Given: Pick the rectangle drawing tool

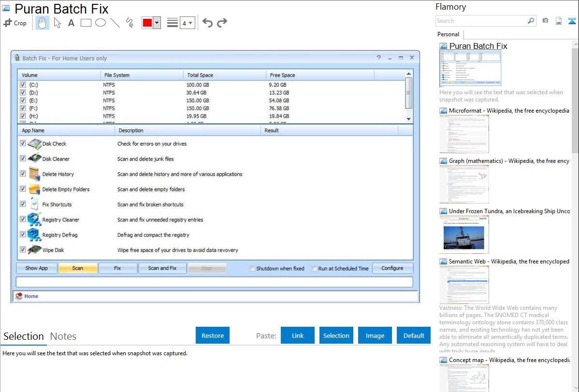Looking at the screenshot, I should pyautogui.click(x=86, y=23).
